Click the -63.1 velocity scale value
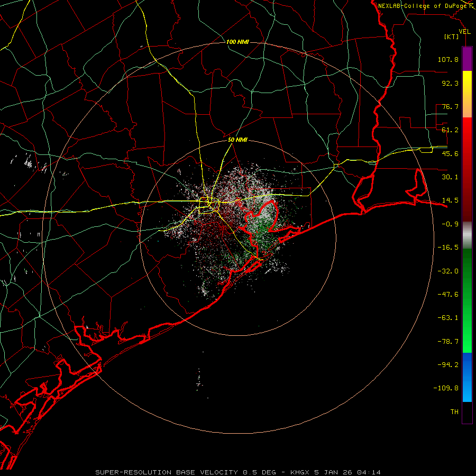Viewport: 476px width, 476px height. tap(448, 318)
